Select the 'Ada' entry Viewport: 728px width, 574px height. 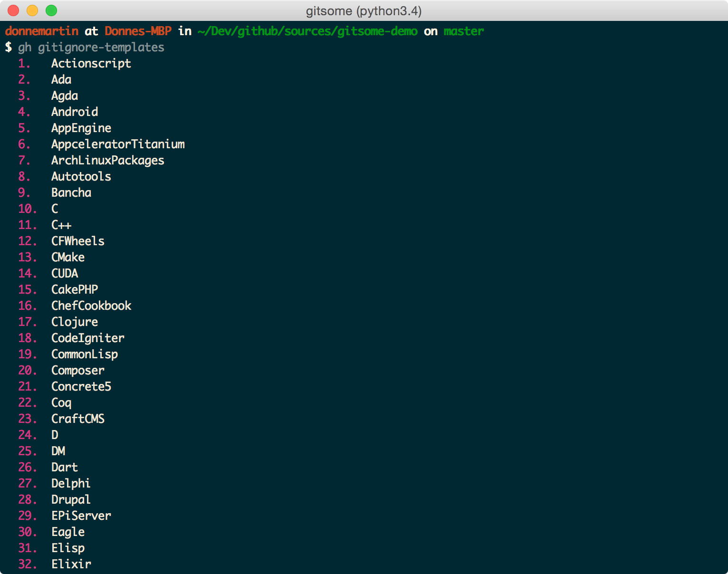pos(61,80)
